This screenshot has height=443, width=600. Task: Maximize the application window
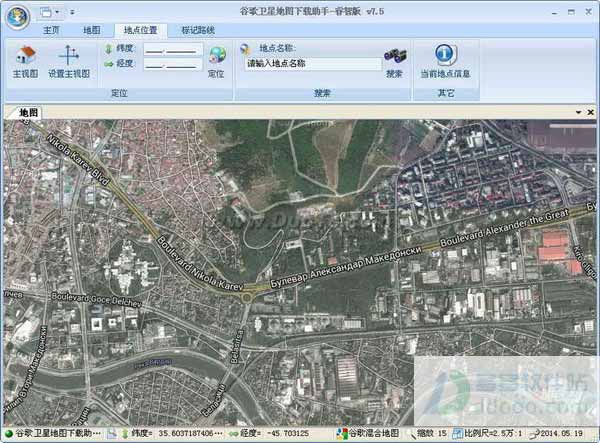coord(571,12)
